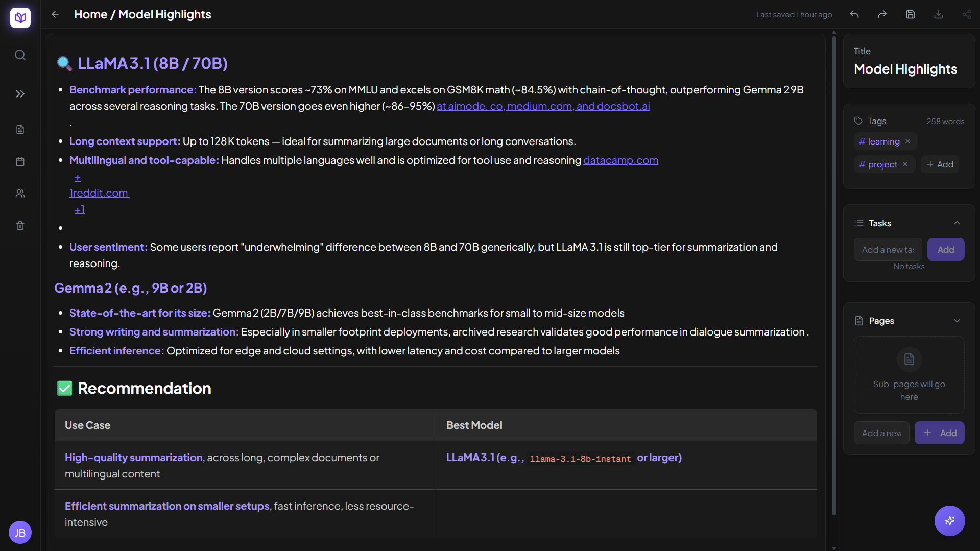
Task: Click the No tasks message
Action: (x=909, y=267)
